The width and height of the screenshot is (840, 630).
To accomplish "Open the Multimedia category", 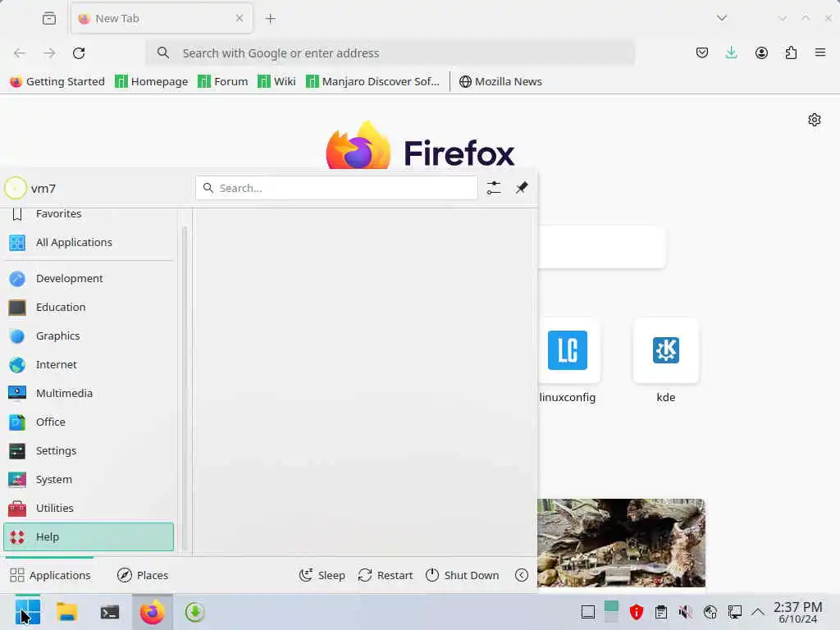I will pos(89,393).
